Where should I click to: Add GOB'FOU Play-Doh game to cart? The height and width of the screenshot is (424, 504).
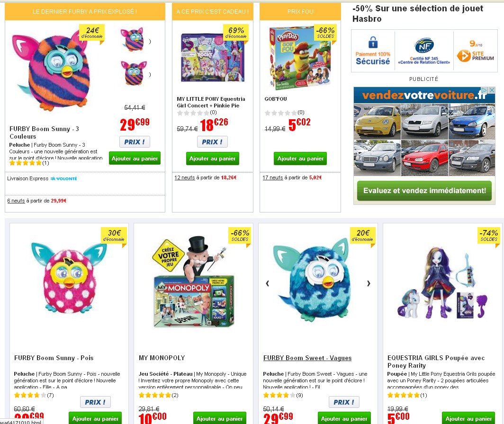[x=300, y=159]
